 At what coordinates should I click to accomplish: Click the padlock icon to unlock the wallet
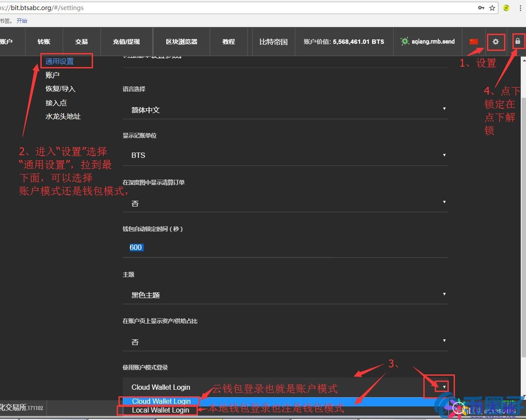518,41
